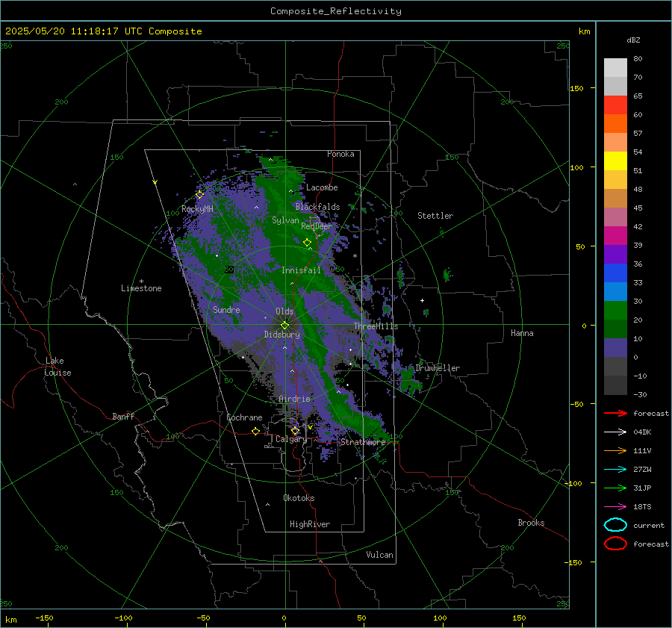Image resolution: width=672 pixels, height=628 pixels.
Task: Click the RedDeer city label
Action: 317,226
